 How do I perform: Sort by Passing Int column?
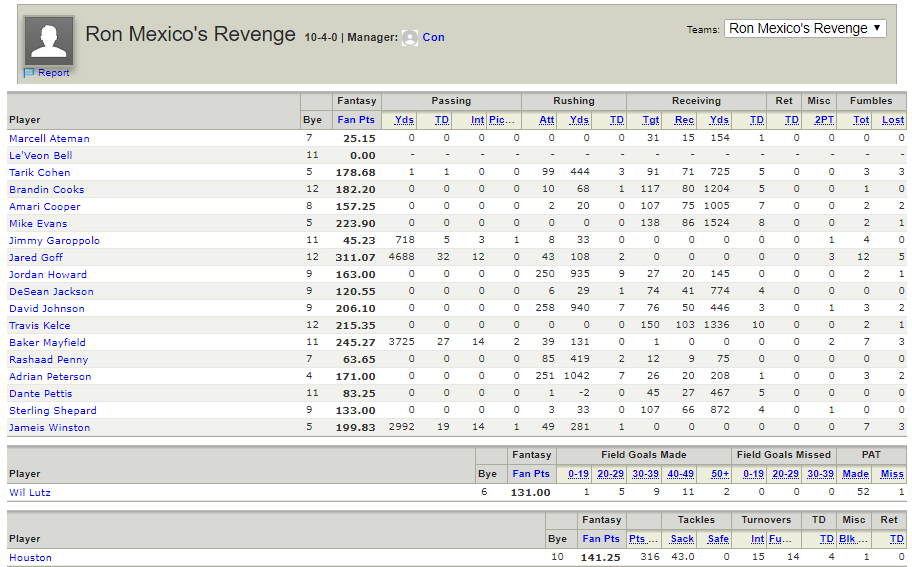pyautogui.click(x=478, y=120)
